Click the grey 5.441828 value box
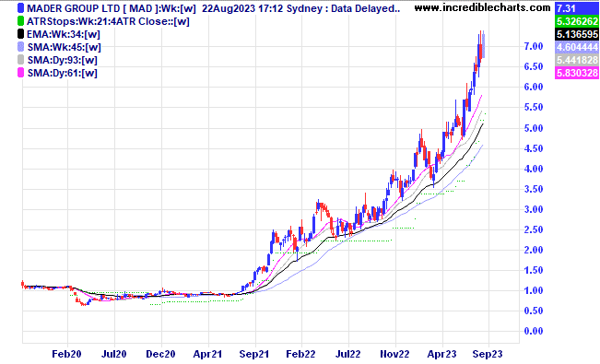The image size is (600, 364). (x=577, y=60)
